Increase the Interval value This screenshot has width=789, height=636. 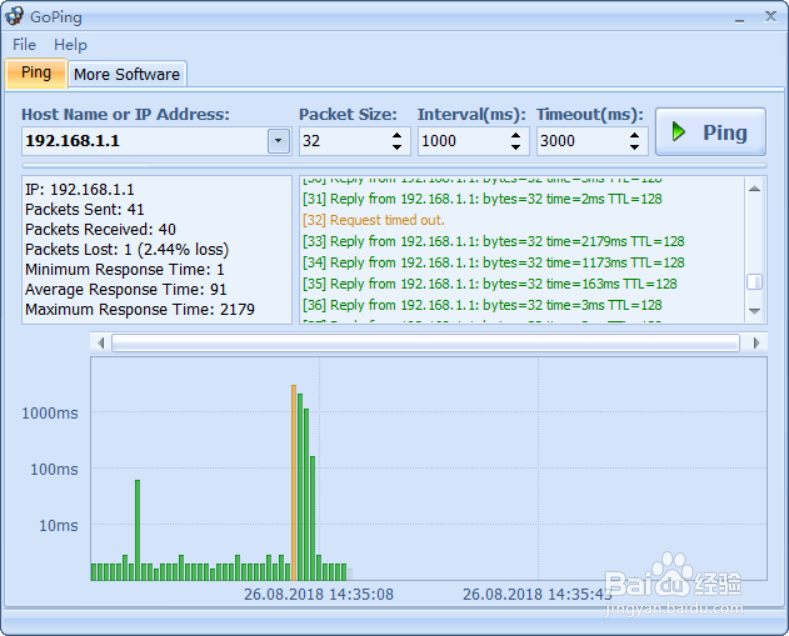[x=516, y=135]
